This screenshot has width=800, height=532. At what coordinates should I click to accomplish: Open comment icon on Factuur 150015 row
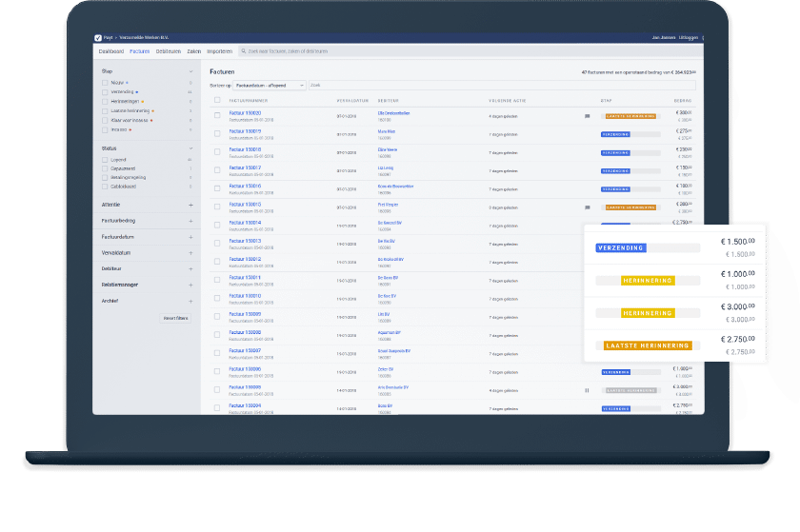[x=588, y=207]
